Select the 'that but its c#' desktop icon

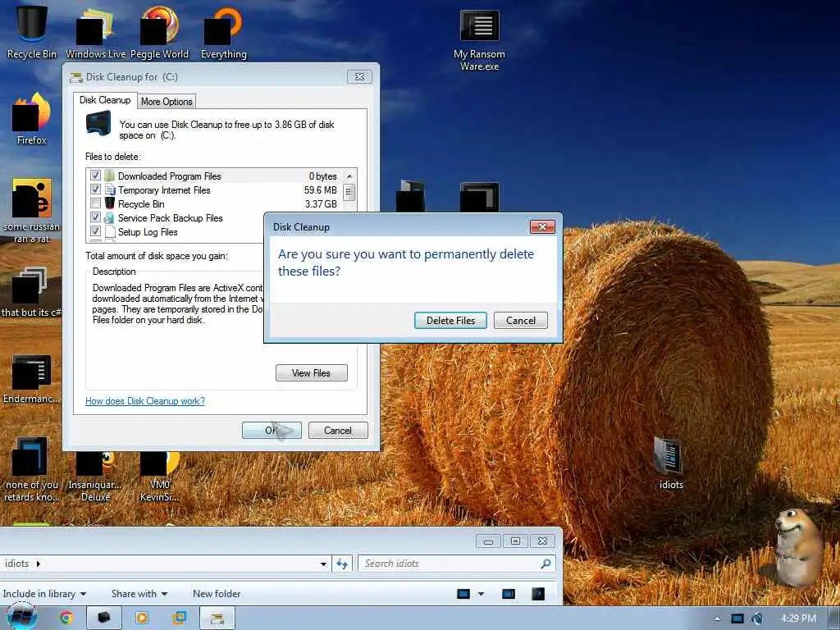click(32, 292)
